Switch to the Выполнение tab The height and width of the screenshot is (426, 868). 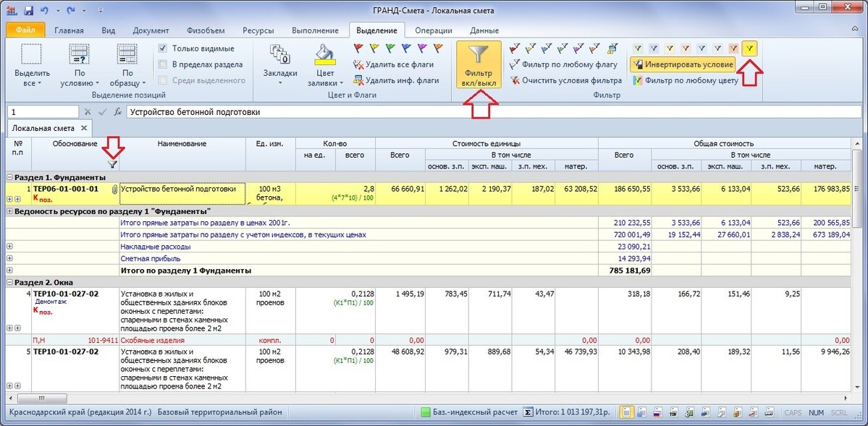[x=315, y=30]
